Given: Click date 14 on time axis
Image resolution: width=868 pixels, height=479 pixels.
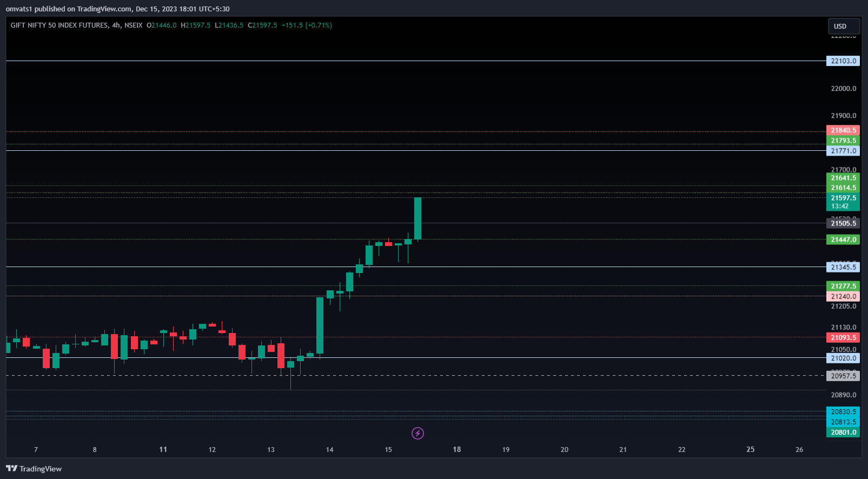Looking at the screenshot, I should click(x=329, y=449).
